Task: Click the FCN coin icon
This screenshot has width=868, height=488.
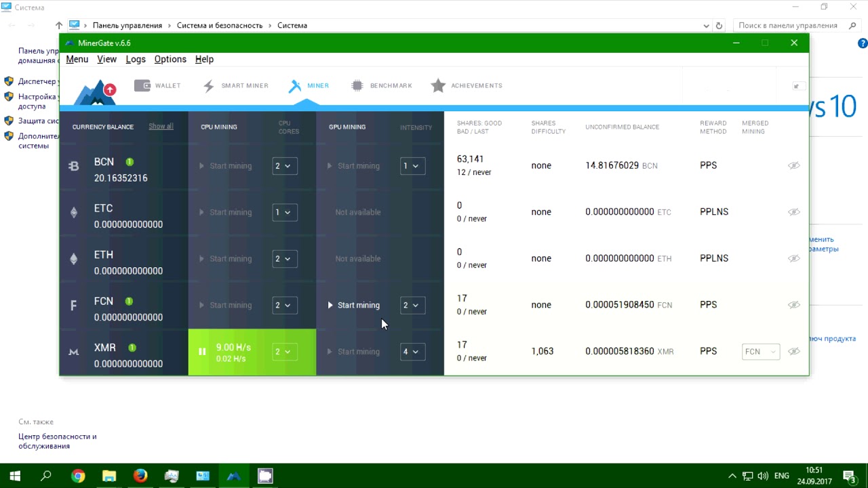Action: click(74, 306)
